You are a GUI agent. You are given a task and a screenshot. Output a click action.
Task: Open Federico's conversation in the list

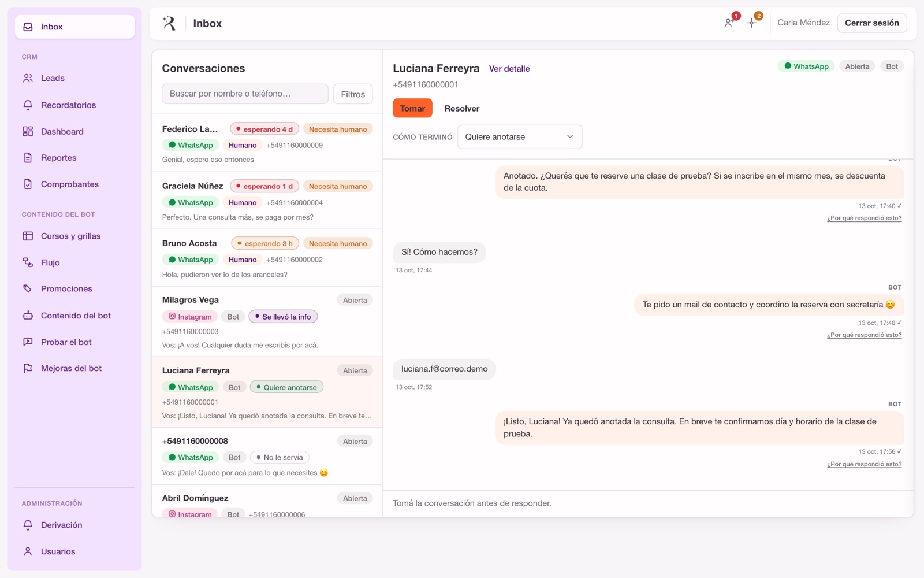pyautogui.click(x=267, y=143)
